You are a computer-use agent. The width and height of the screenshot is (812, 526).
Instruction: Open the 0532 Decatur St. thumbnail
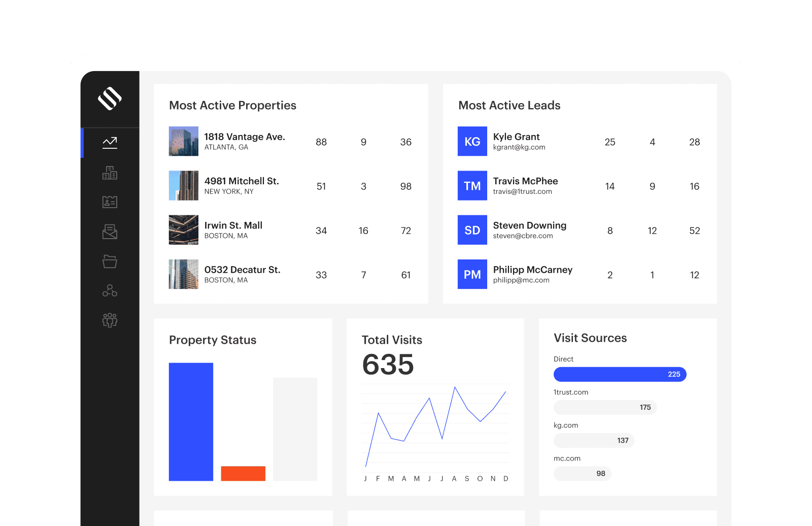(184, 274)
